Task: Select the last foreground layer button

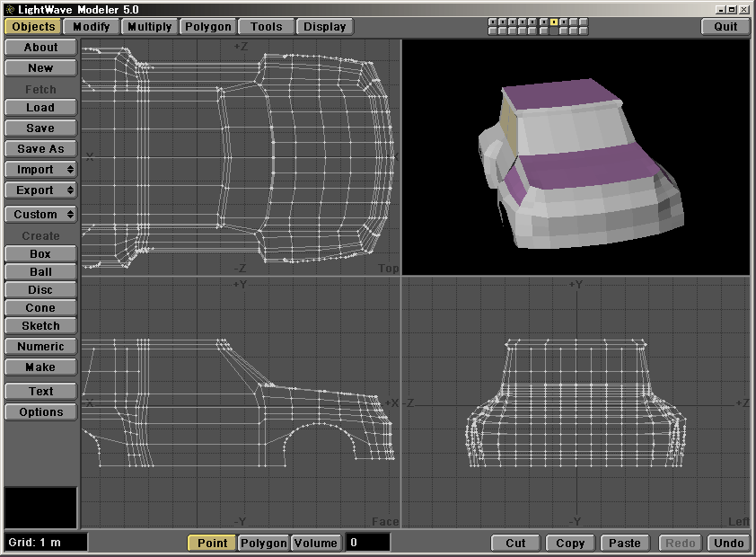Action: (585, 21)
